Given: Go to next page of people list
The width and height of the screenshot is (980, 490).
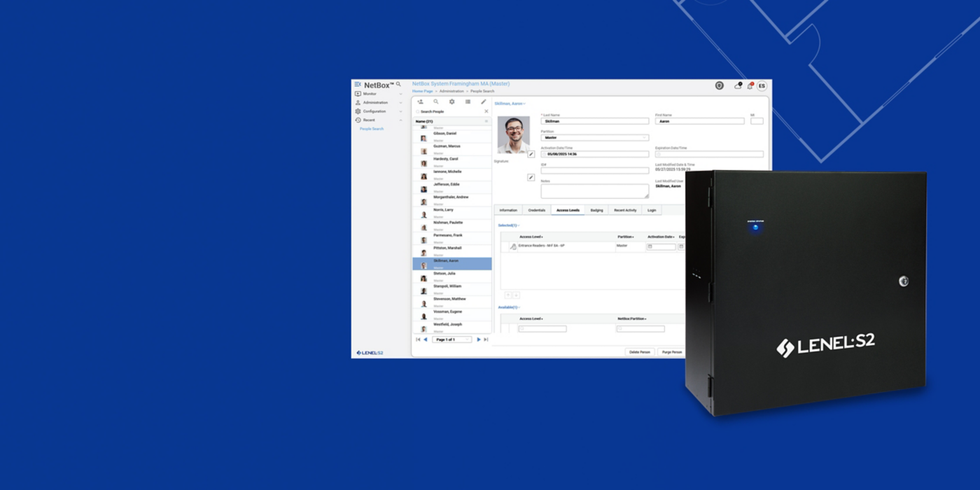Looking at the screenshot, I should click(x=479, y=339).
